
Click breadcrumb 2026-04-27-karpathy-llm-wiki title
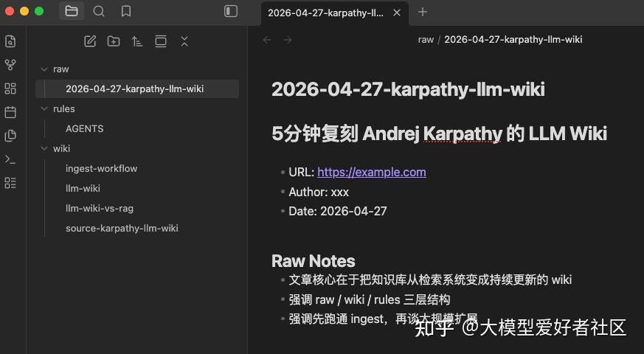513,39
